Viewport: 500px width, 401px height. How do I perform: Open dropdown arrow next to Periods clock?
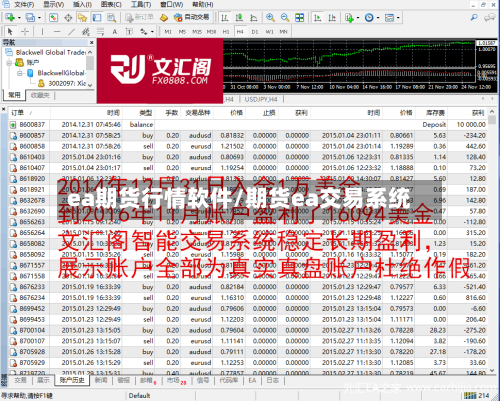click(x=378, y=18)
